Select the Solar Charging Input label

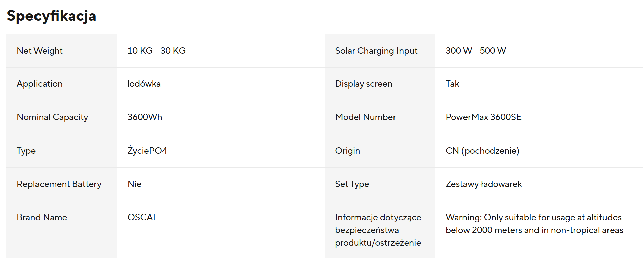click(x=376, y=51)
